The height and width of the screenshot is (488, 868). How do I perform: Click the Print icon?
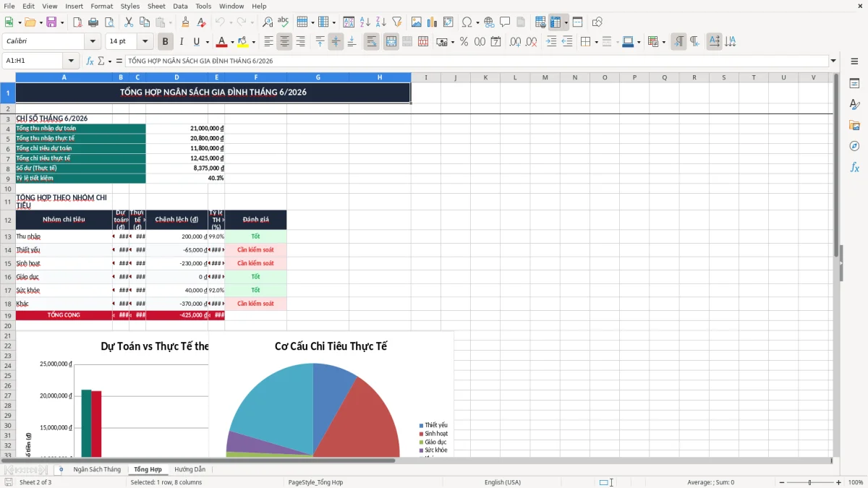point(93,22)
